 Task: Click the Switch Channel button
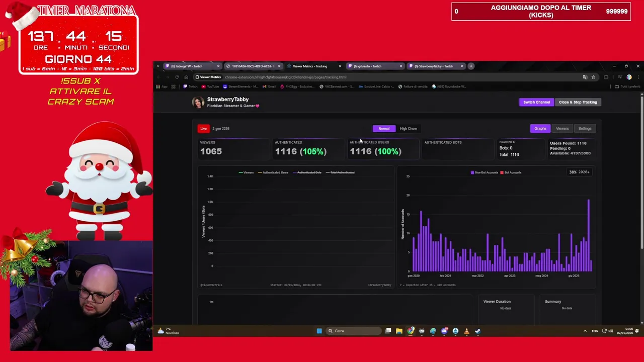pos(536,102)
